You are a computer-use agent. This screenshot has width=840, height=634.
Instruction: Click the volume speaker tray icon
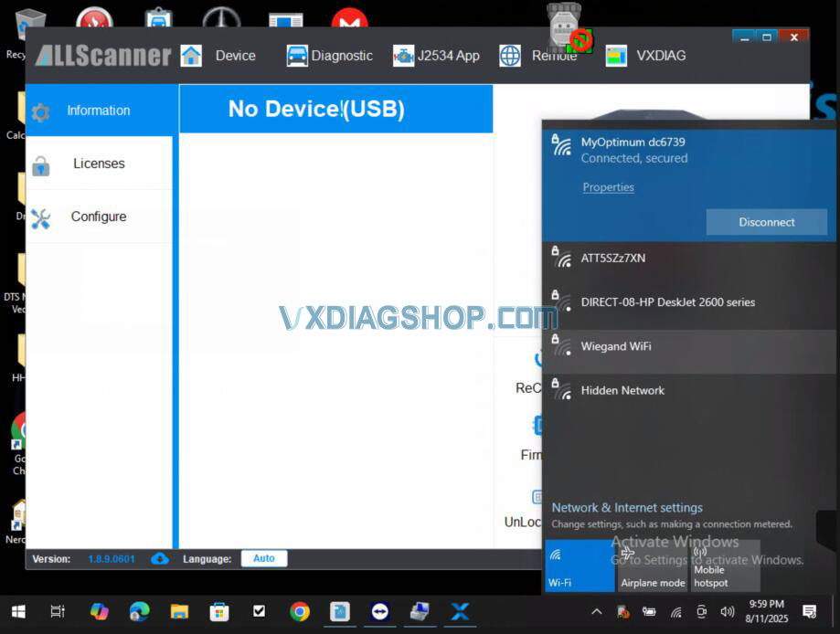click(x=727, y=611)
